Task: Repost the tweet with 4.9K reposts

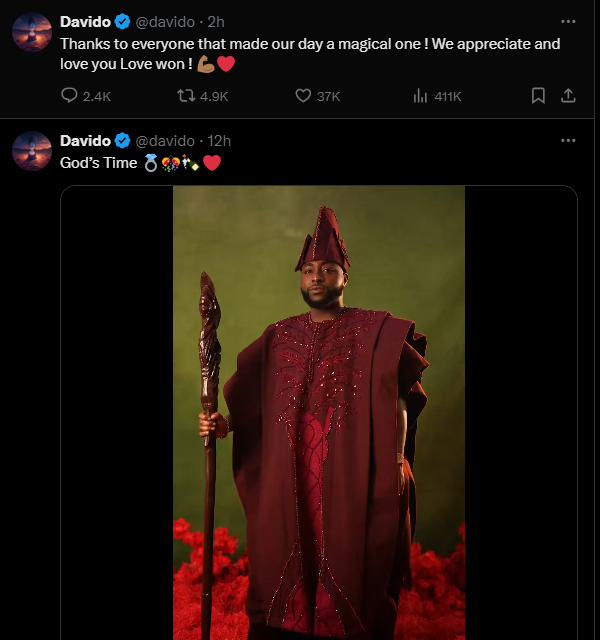Action: click(186, 96)
